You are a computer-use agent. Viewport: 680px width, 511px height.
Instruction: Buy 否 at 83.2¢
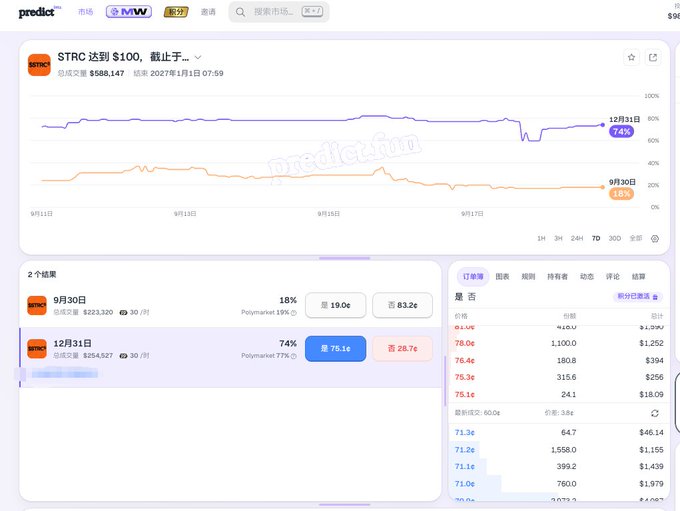[x=402, y=305]
